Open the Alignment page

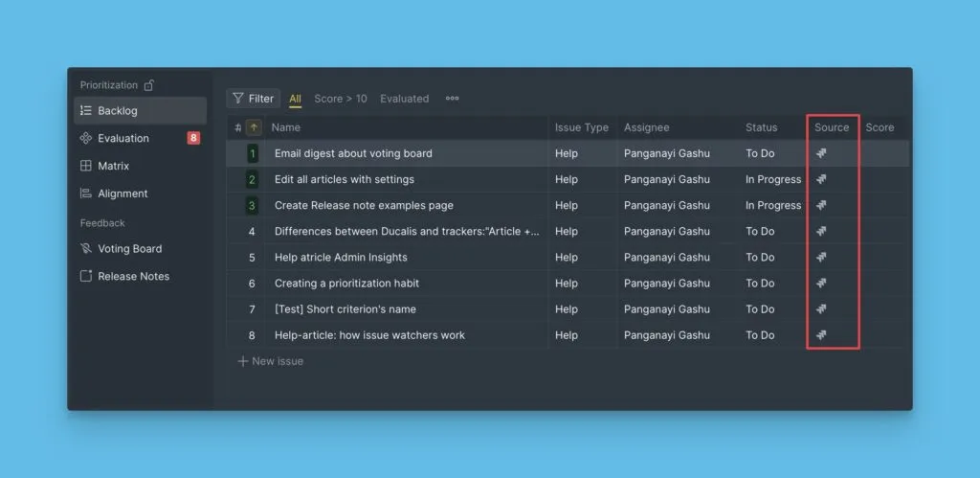[122, 193]
